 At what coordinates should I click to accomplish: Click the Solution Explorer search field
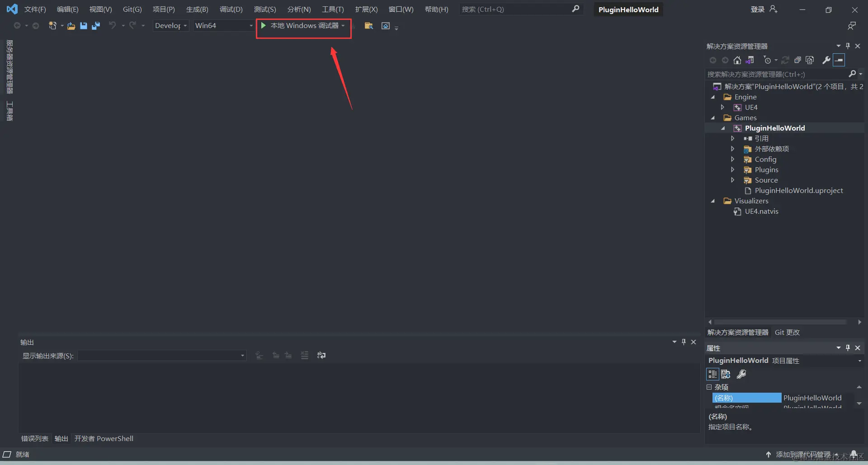coord(777,74)
